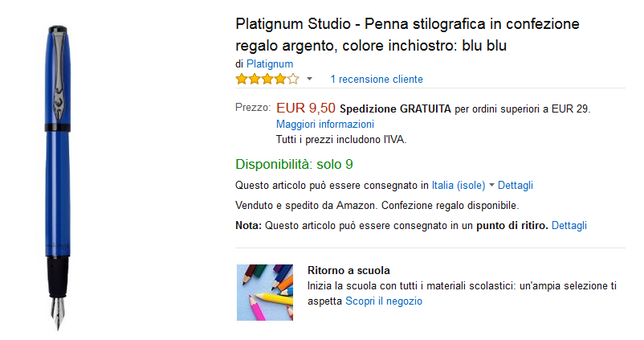Click the fountain pen's metal nib

(x=59, y=313)
